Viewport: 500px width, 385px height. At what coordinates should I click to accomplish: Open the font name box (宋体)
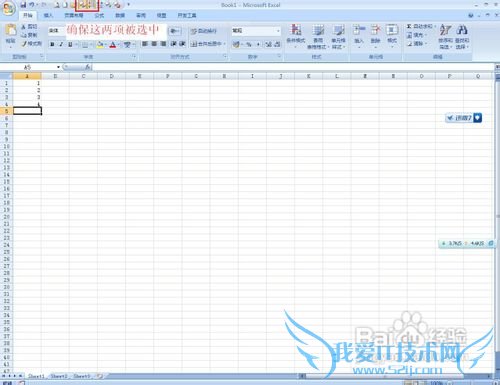(x=57, y=31)
